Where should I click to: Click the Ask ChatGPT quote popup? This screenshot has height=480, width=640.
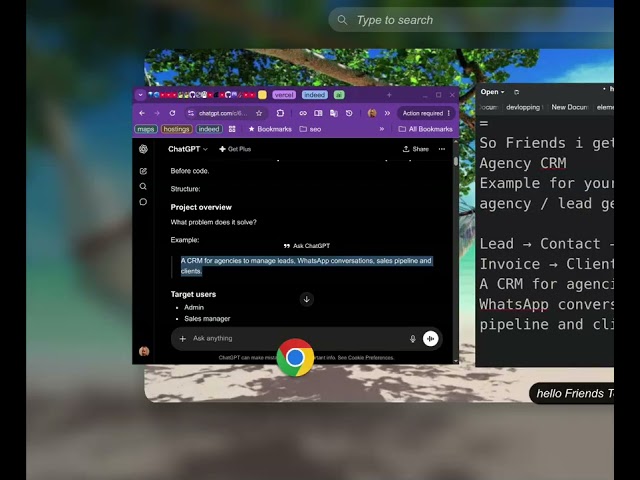307,246
